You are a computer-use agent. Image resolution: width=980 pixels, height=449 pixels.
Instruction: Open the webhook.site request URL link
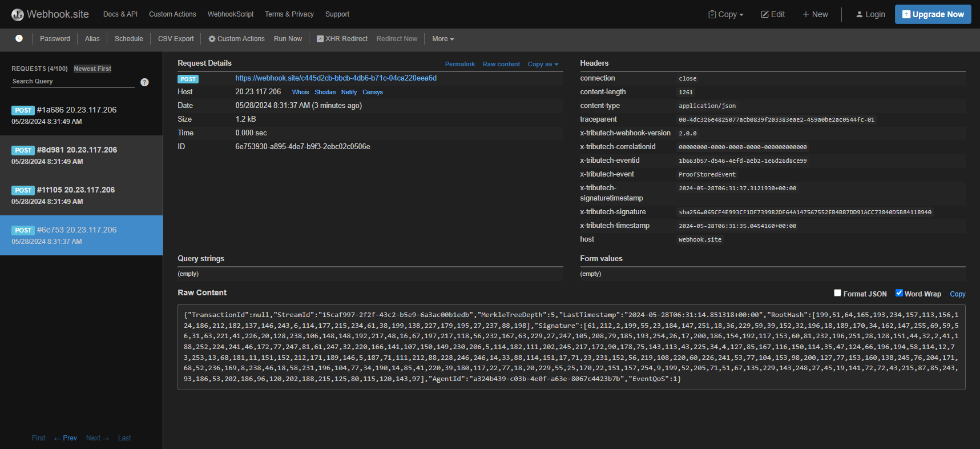[x=336, y=78]
